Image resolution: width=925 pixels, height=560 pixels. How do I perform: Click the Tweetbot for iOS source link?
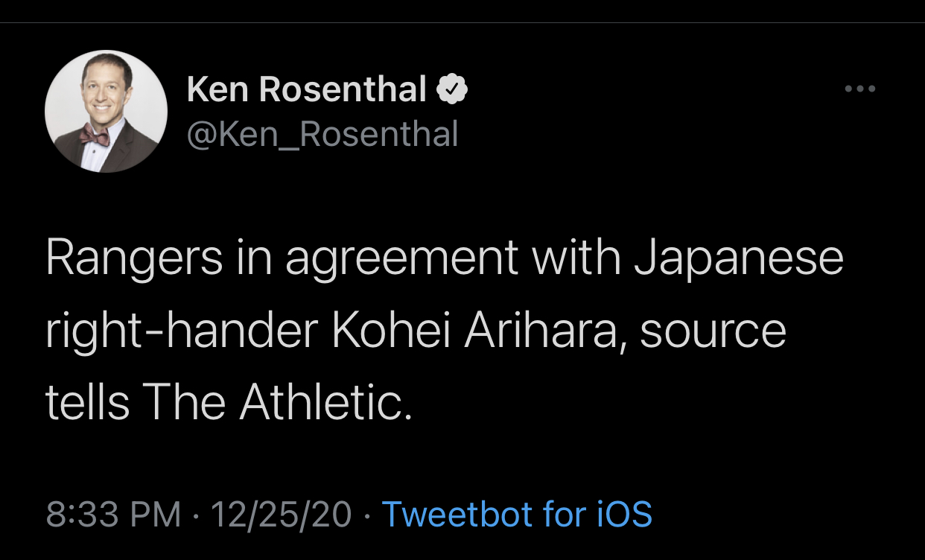click(x=516, y=515)
